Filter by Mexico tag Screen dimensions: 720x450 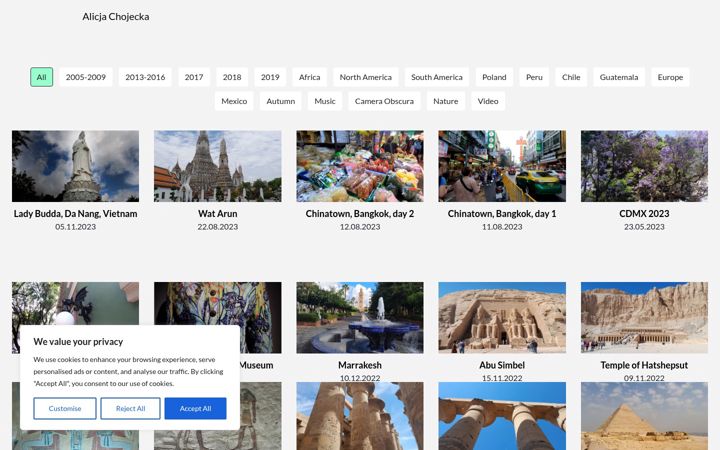pos(234,101)
